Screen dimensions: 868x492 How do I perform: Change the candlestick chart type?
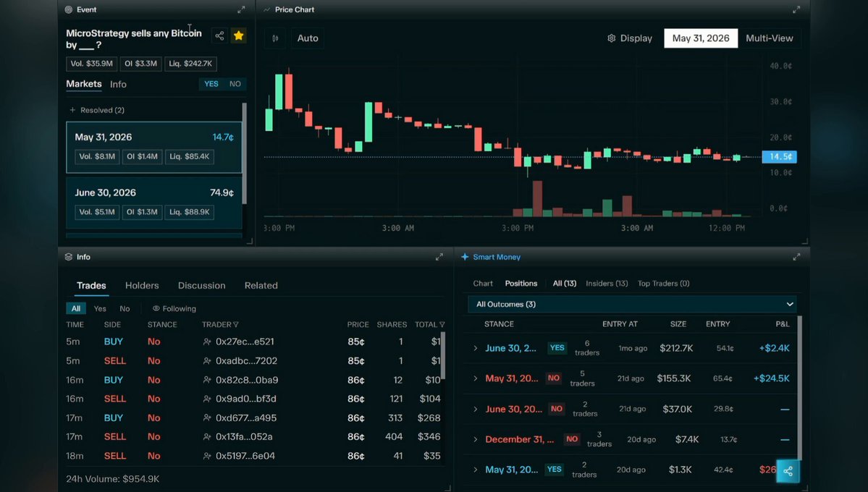(275, 38)
